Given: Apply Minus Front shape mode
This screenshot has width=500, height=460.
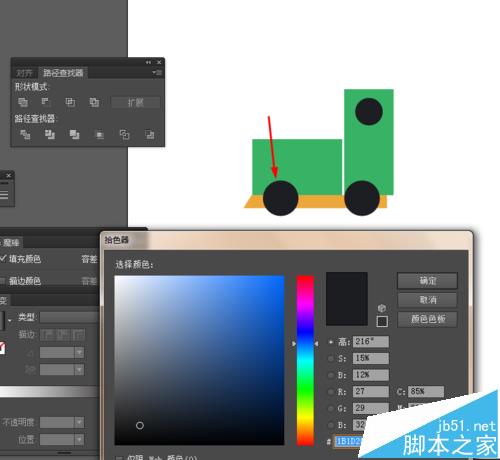Looking at the screenshot, I should coord(45,102).
